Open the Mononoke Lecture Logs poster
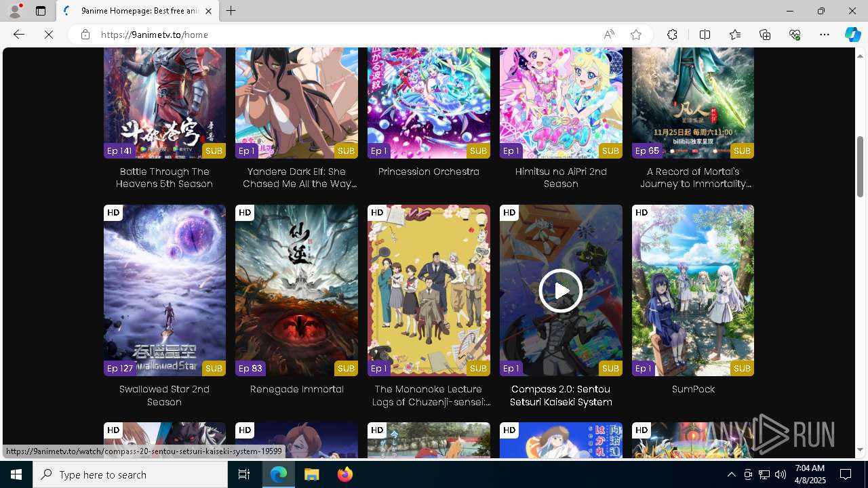This screenshot has width=868, height=488. point(429,290)
